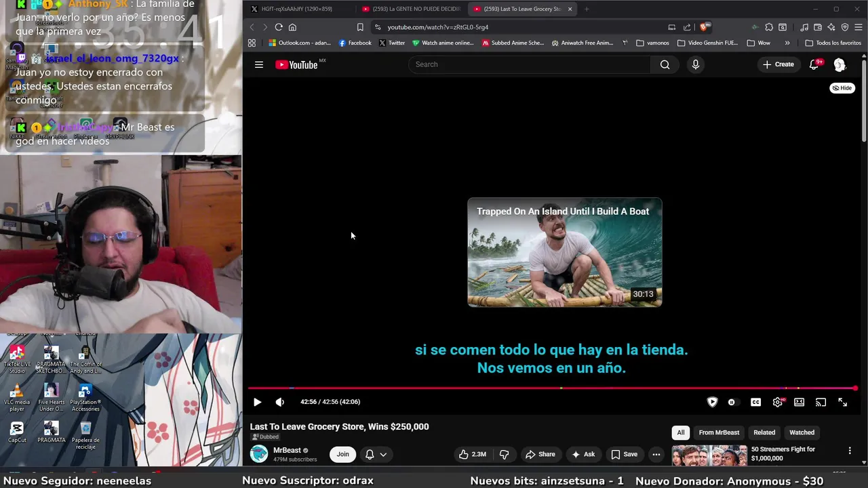
Task: Open the Todos los favoritos folder
Action: point(833,43)
